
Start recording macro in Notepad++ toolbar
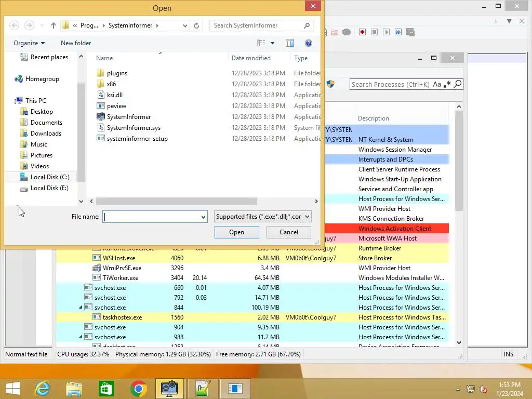362,32
